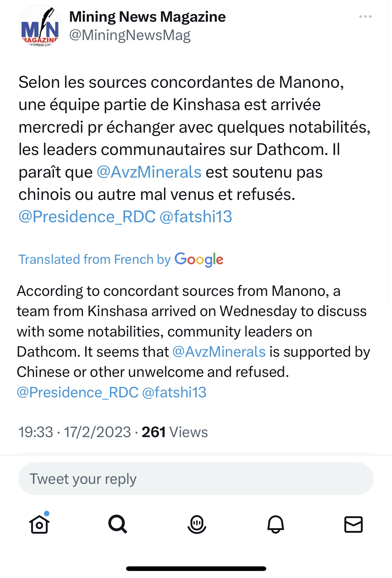Open Spaces via the microphone icon
This screenshot has height=578, width=392.
(x=197, y=524)
